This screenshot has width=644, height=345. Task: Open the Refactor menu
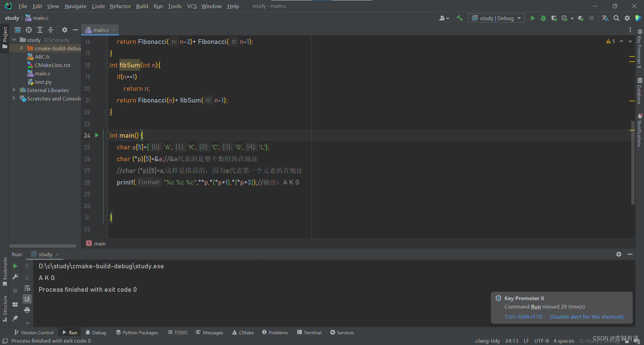tap(120, 6)
